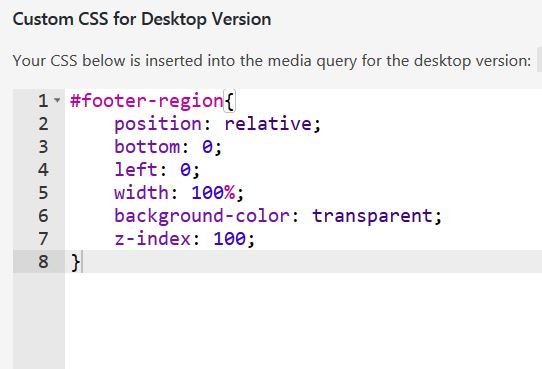Image resolution: width=542 pixels, height=369 pixels.
Task: Select line number 2 in the gutter
Action: click(x=43, y=124)
